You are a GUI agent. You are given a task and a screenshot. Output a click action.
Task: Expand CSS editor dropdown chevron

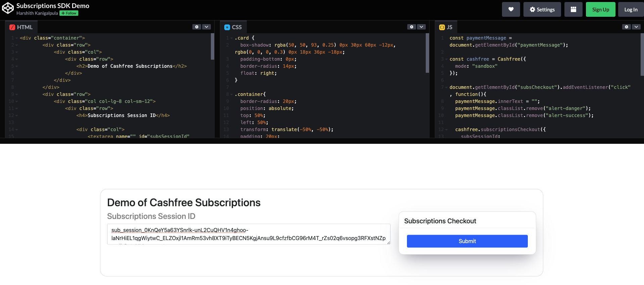tap(421, 27)
